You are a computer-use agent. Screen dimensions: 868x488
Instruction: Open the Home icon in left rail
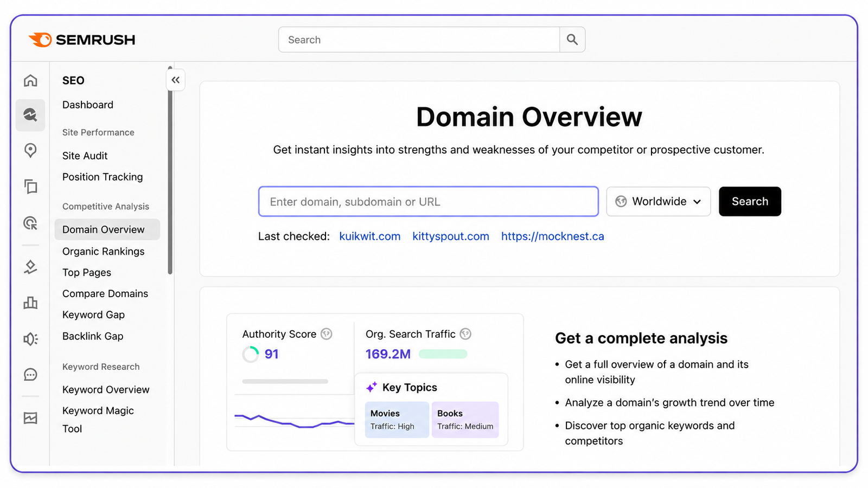pyautogui.click(x=30, y=81)
